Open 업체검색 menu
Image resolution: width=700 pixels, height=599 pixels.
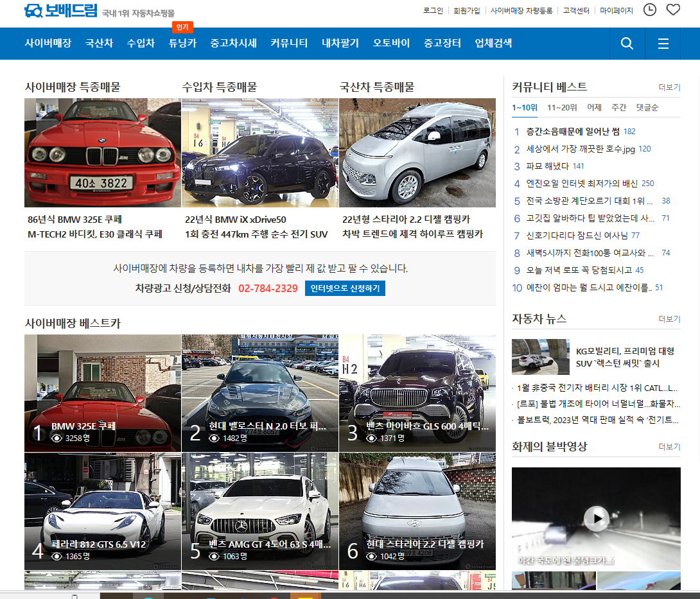click(493, 43)
